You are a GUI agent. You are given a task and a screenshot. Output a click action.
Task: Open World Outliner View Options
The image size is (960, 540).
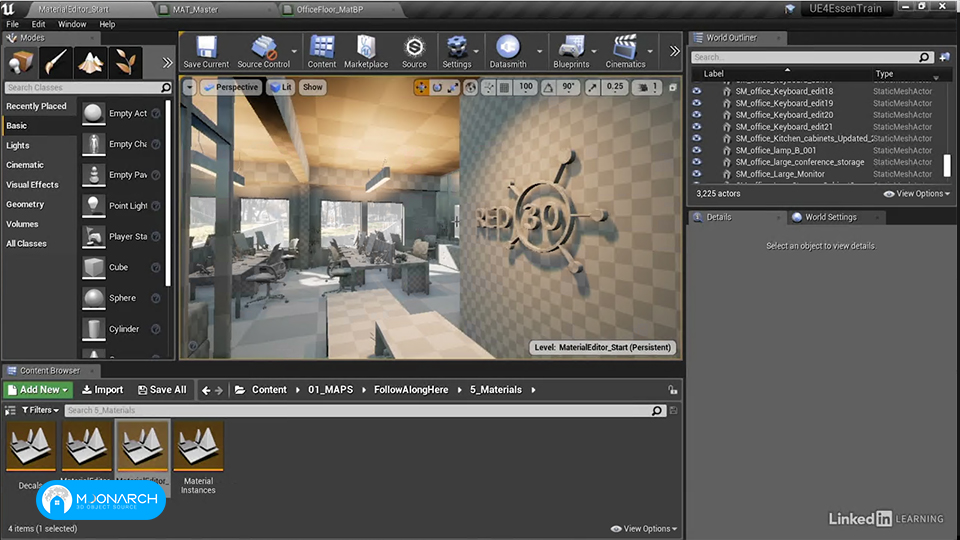pos(917,193)
